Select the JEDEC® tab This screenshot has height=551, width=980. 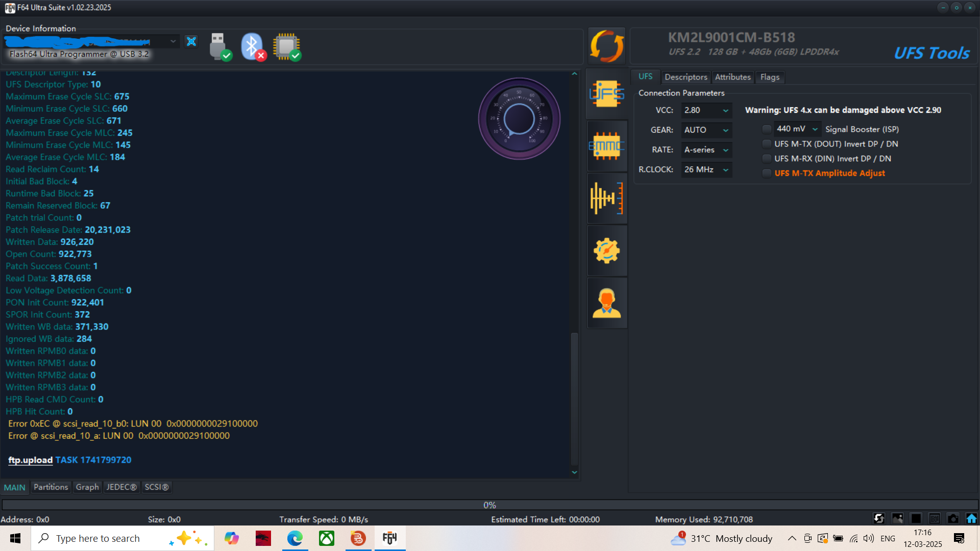[121, 487]
